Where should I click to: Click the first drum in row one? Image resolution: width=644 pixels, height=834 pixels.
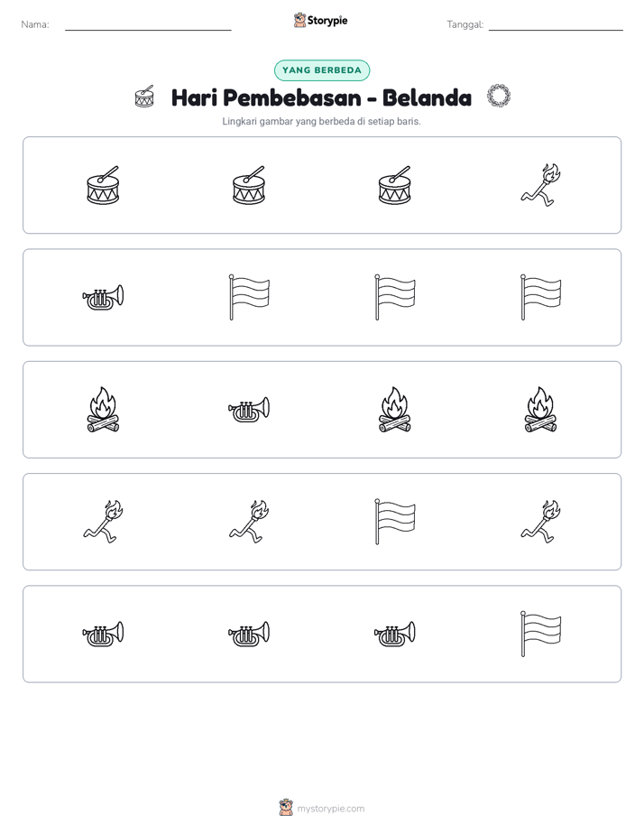[103, 185]
